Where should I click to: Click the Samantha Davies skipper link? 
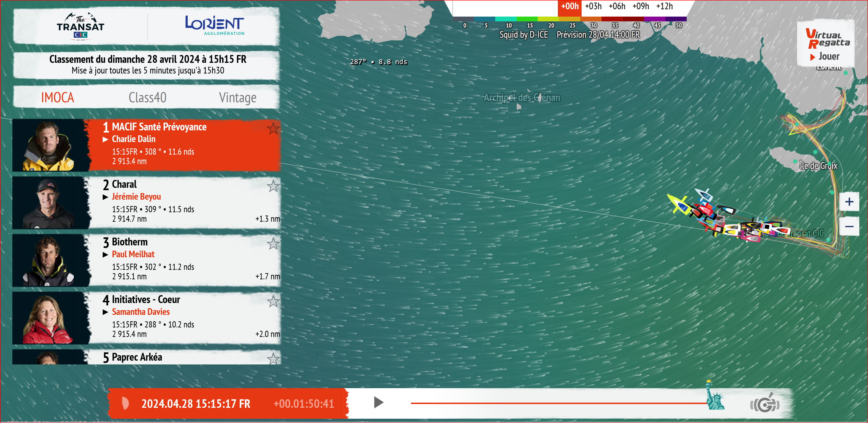coord(141,312)
